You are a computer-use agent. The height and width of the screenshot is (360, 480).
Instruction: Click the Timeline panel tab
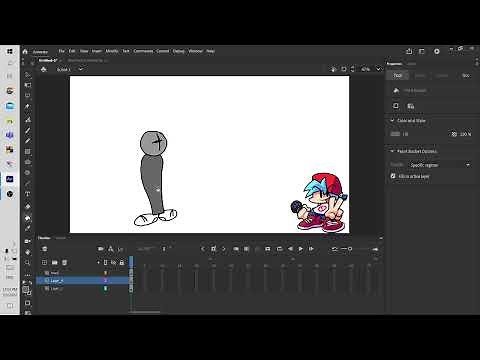click(44, 238)
